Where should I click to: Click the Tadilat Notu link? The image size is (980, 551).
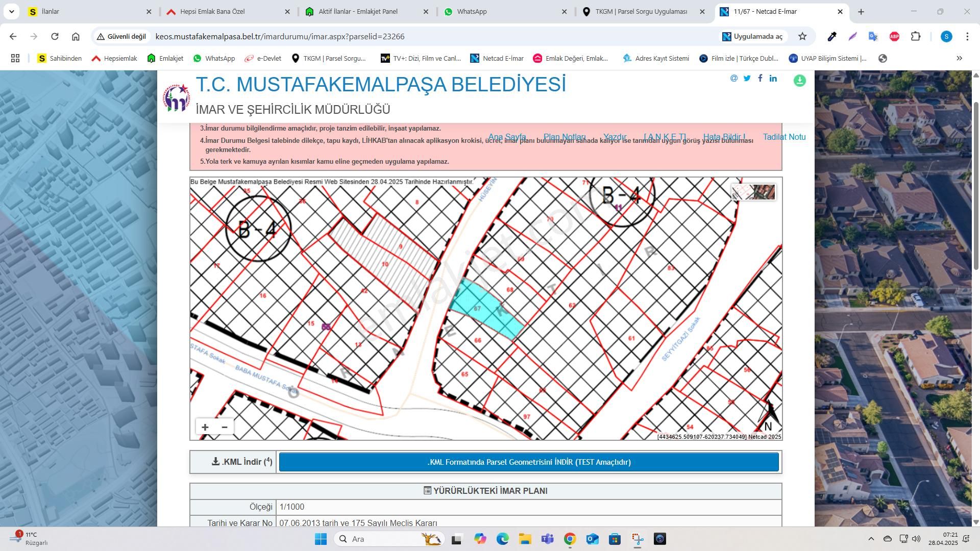pos(784,137)
